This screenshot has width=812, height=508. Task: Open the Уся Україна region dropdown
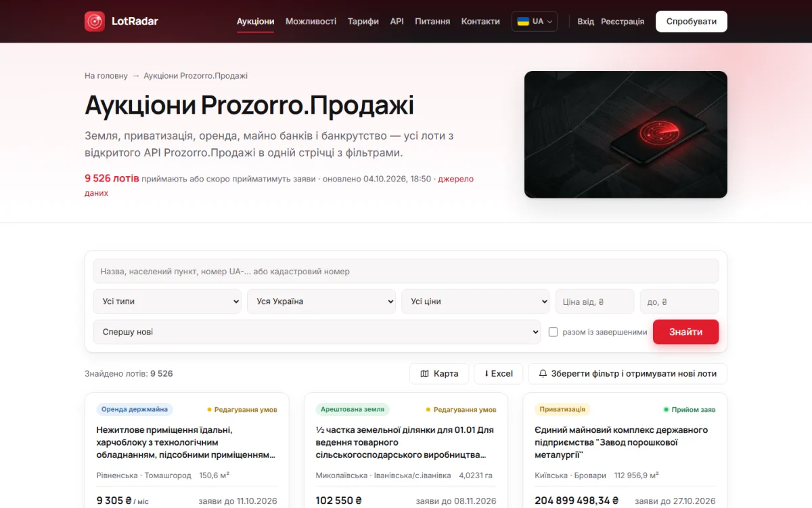(321, 301)
